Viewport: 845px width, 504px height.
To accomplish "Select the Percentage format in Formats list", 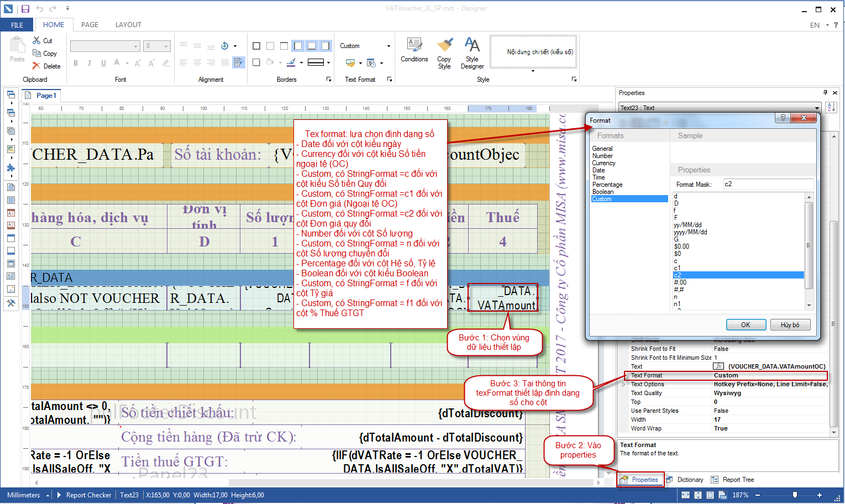I will [607, 185].
